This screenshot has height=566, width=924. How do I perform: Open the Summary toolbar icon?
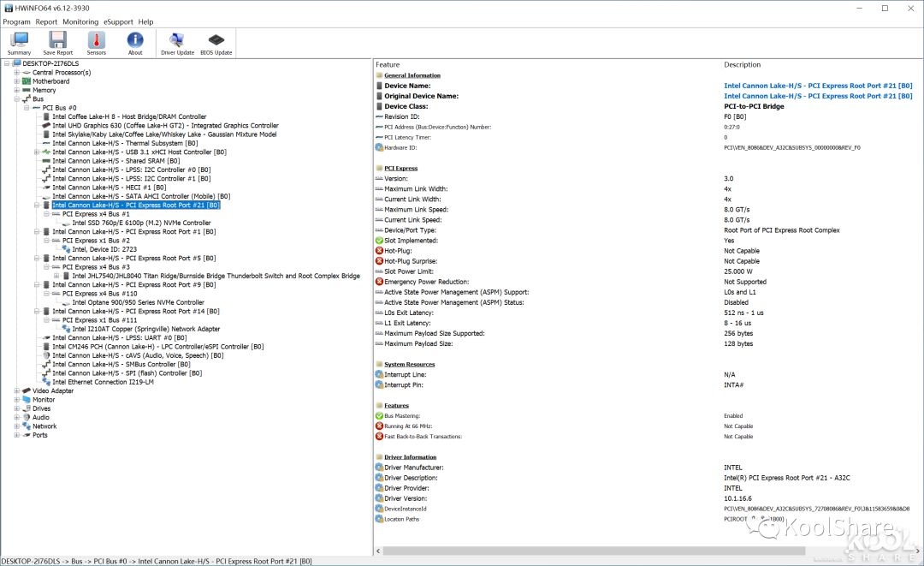pyautogui.click(x=20, y=43)
